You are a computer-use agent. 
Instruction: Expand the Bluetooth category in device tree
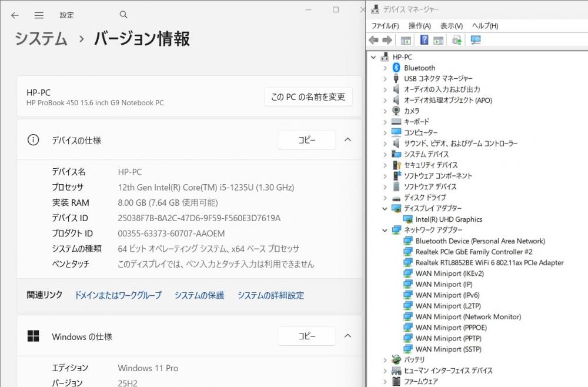[x=385, y=68]
